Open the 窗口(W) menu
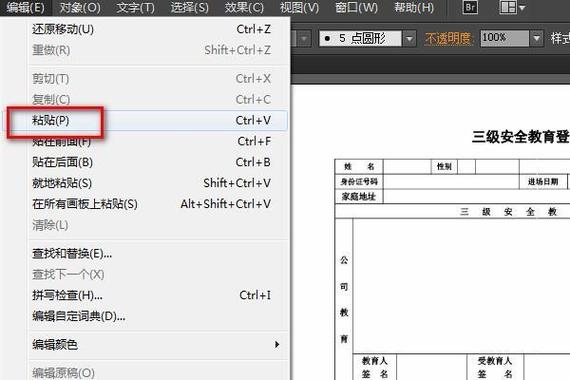This screenshot has width=570, height=380. coord(356,8)
